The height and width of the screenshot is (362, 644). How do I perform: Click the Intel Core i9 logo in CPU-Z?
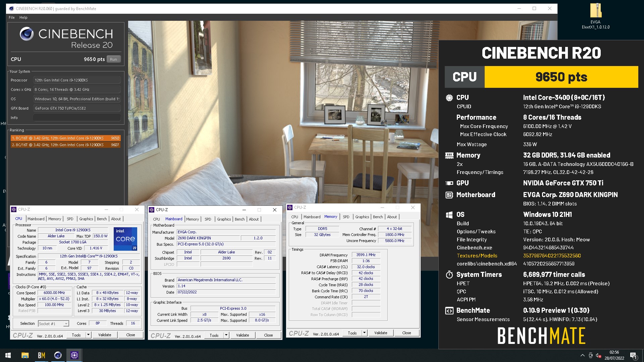(125, 239)
